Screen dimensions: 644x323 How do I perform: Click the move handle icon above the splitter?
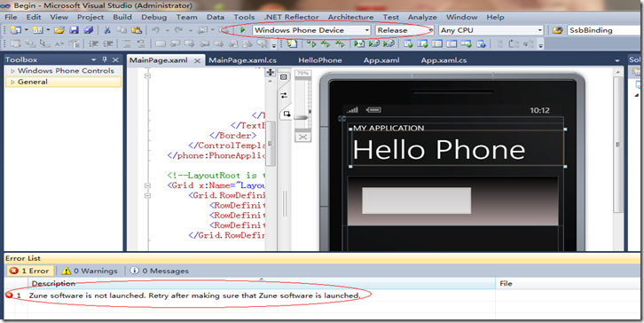point(271,73)
